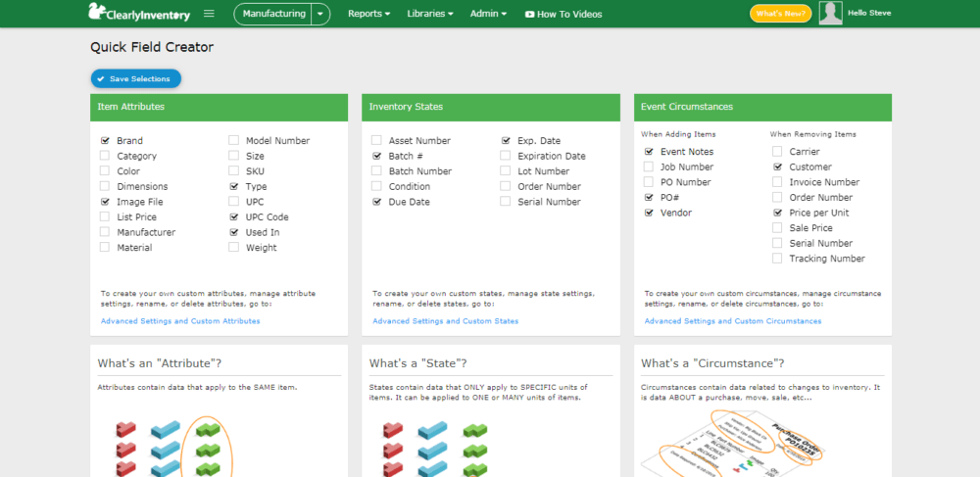Uncheck the PO# checkbox

tap(649, 197)
